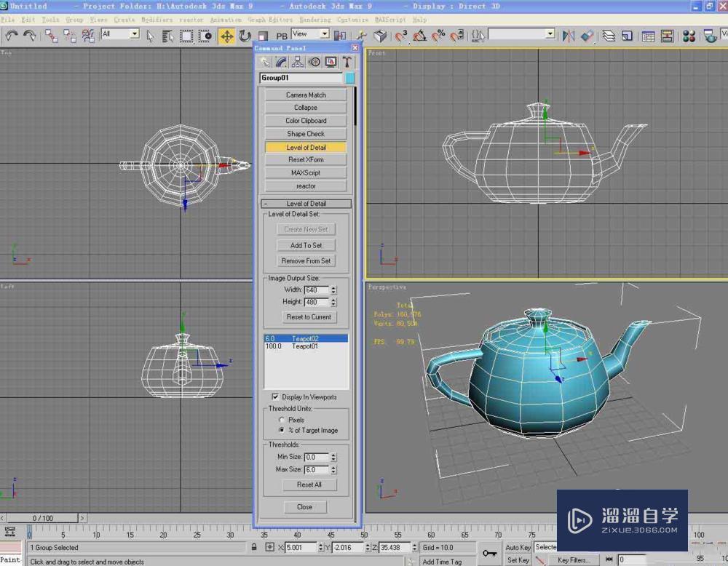The height and width of the screenshot is (566, 728).
Task: Select the Select and Rotate tool
Action: (x=245, y=34)
